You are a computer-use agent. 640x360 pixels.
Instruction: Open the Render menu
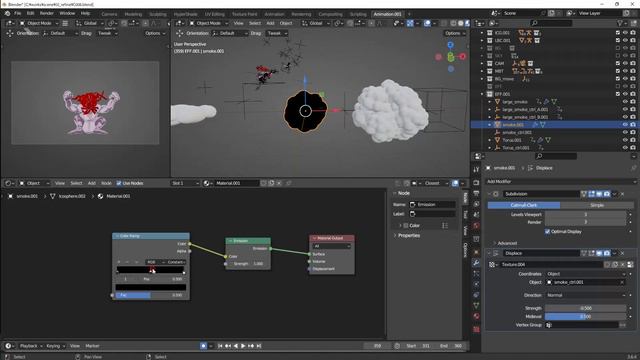(x=47, y=13)
